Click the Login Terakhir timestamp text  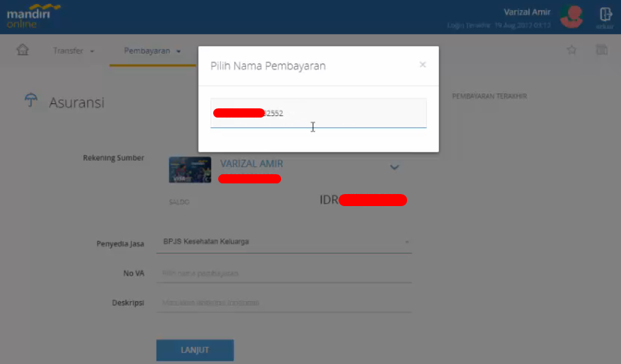(x=499, y=25)
